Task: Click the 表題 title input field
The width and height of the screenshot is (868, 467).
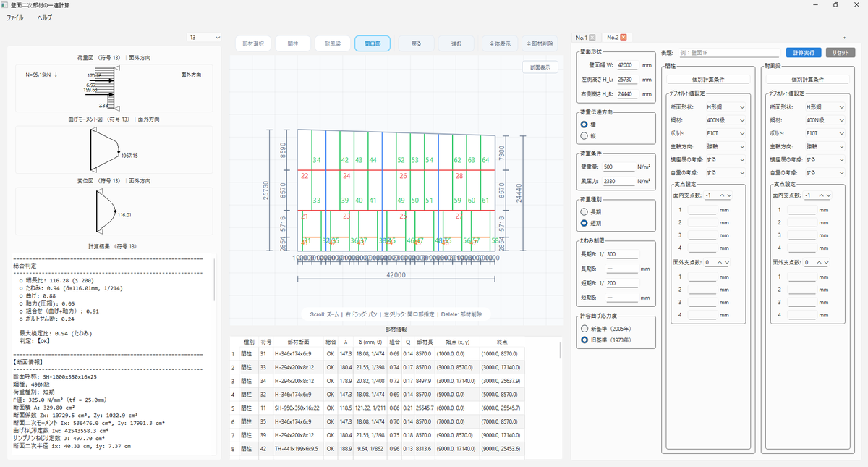Action: coord(728,53)
